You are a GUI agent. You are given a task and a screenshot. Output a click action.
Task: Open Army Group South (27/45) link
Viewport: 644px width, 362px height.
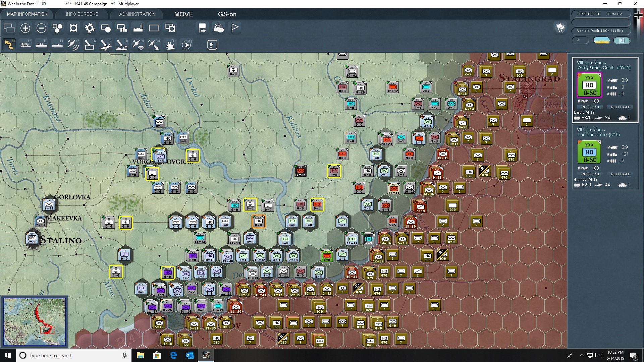(604, 68)
